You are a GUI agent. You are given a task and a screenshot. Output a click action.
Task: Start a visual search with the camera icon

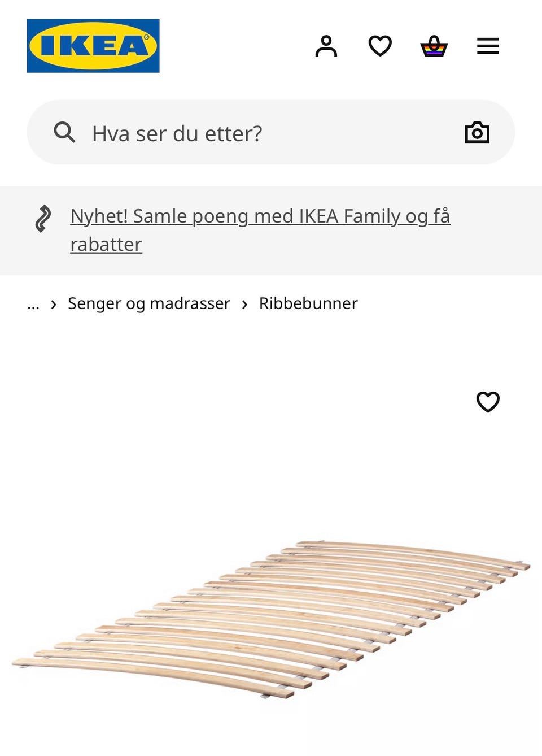tap(477, 132)
